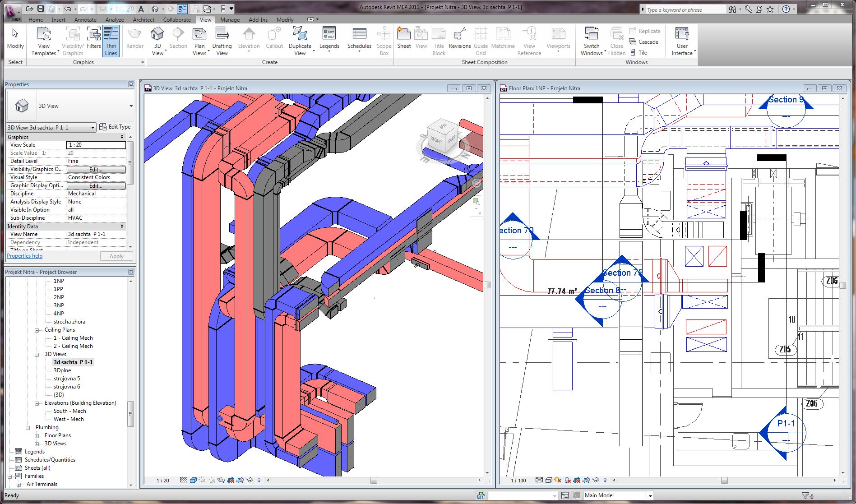Click Edit for Visibility/Graphics Overrides
Viewport: 856px width, 504px height.
point(96,170)
